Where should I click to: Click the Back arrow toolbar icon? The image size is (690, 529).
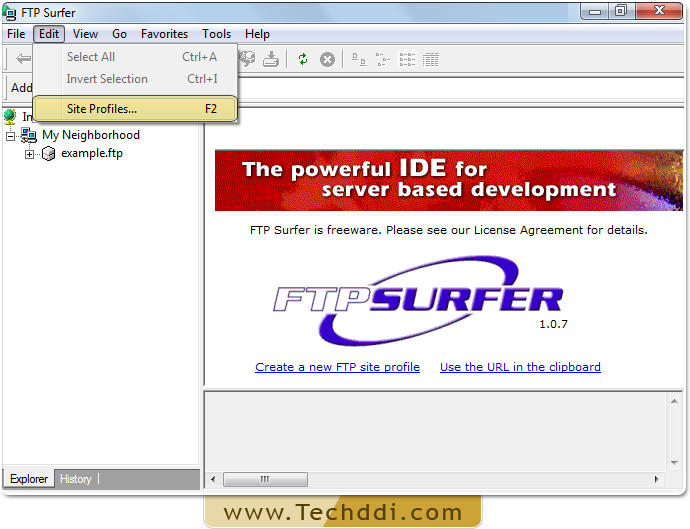pos(23,59)
